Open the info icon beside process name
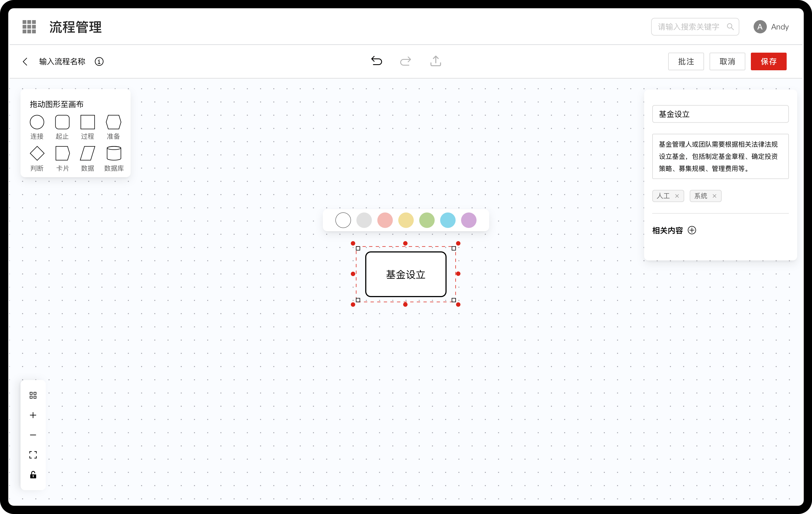Viewport: 812px width, 514px height. (x=99, y=61)
